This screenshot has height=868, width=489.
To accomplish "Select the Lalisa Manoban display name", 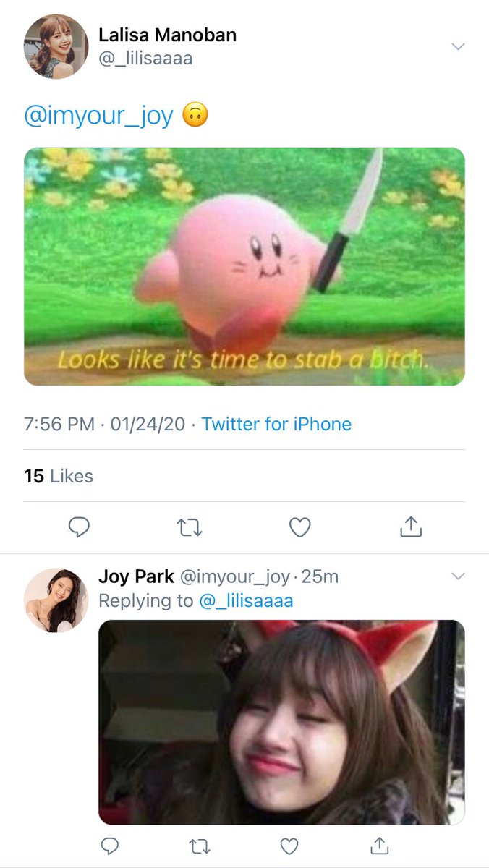I will coord(167,35).
